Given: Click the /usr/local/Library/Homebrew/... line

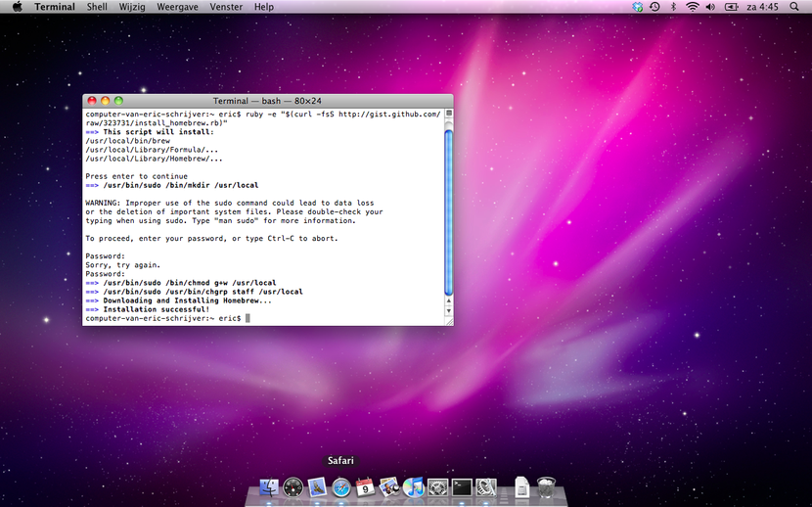Looking at the screenshot, I should tap(154, 159).
